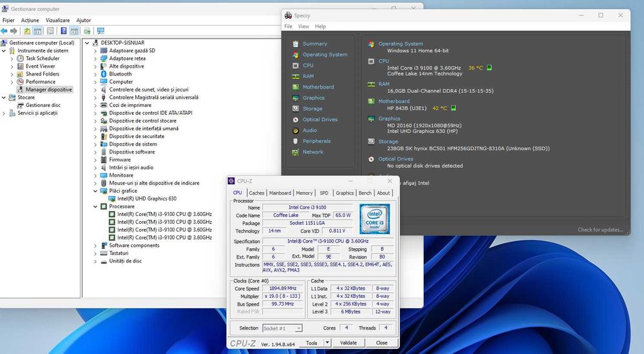Expand Servicii și aplicații node
This screenshot has height=354, width=644.
point(4,113)
